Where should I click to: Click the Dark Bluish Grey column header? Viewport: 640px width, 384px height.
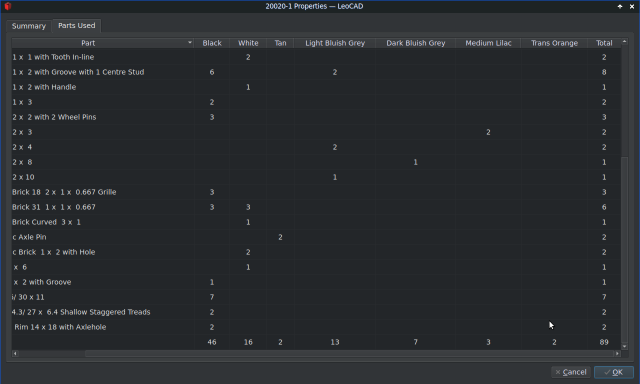pos(416,43)
